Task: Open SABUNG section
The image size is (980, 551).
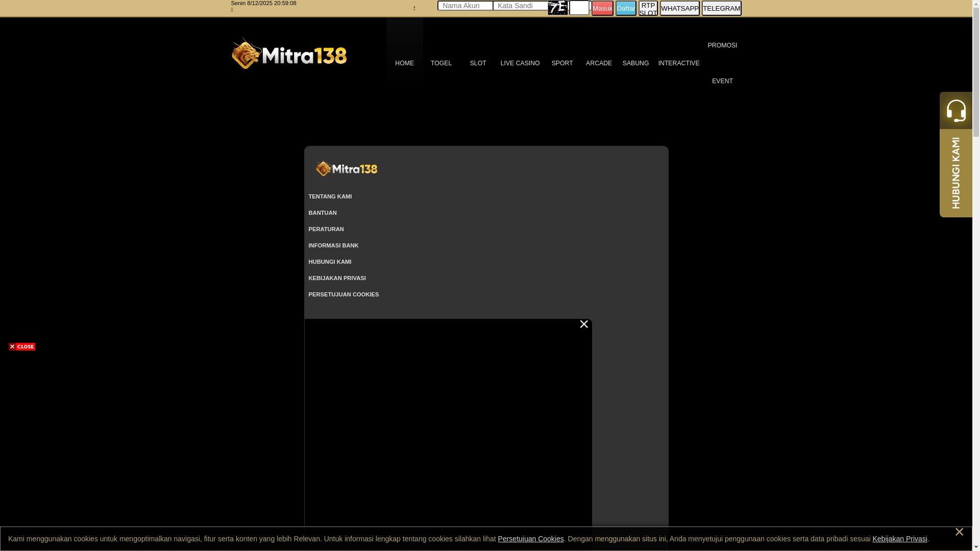Action: pos(635,63)
